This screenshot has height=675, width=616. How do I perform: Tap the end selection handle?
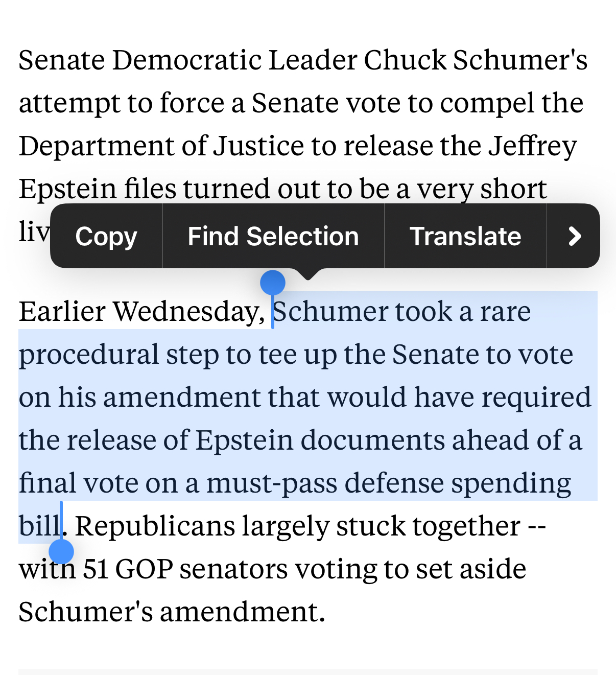point(61,552)
